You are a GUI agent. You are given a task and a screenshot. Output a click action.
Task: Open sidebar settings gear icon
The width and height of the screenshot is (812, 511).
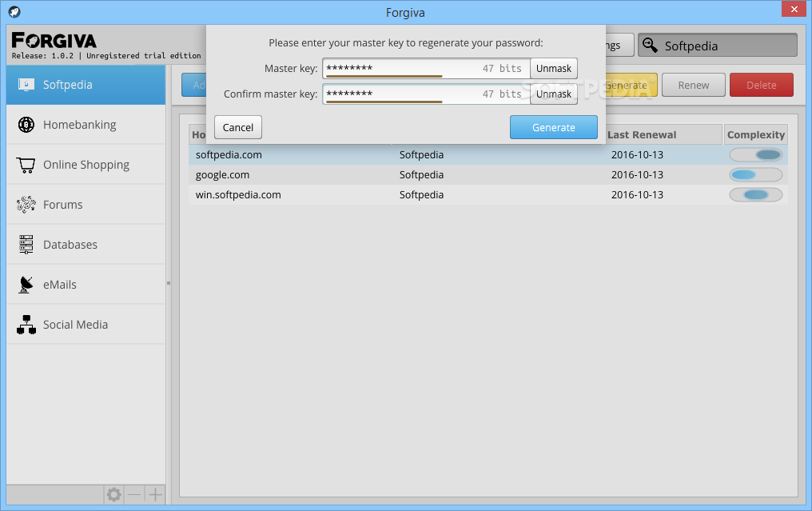pyautogui.click(x=114, y=494)
